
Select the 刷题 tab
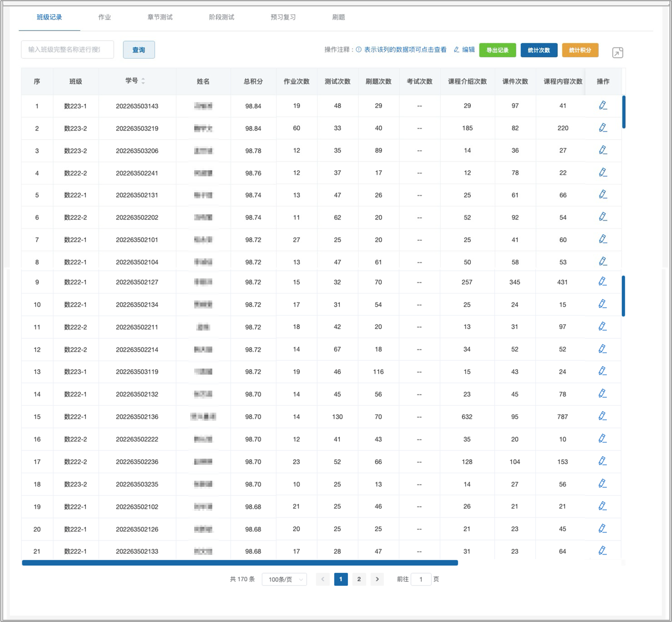tap(338, 17)
